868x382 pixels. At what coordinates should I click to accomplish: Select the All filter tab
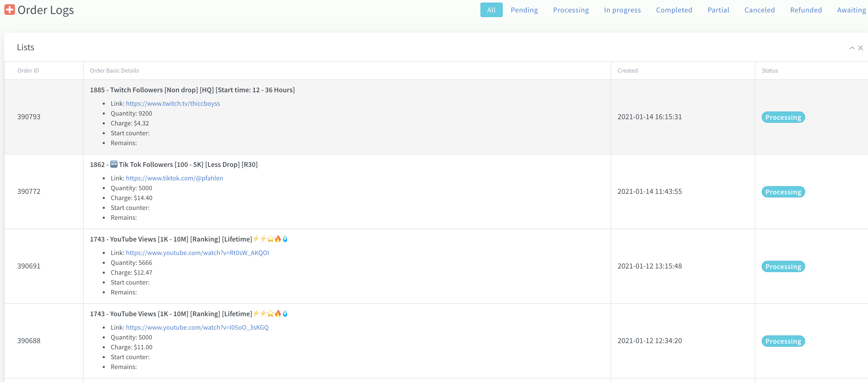pos(491,10)
